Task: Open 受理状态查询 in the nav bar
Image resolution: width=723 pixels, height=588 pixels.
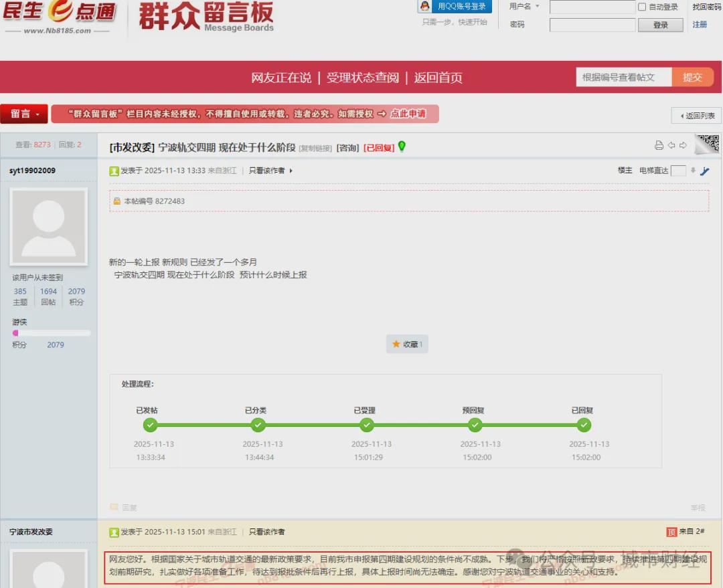Action: click(362, 78)
